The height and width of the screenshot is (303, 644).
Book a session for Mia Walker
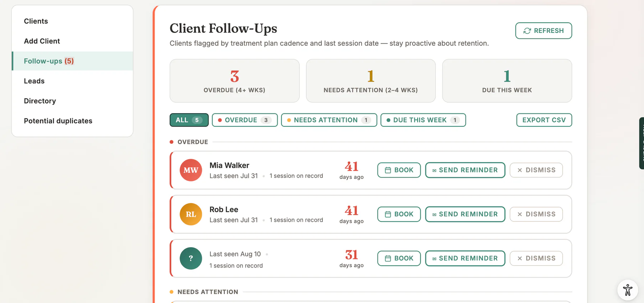coord(399,170)
